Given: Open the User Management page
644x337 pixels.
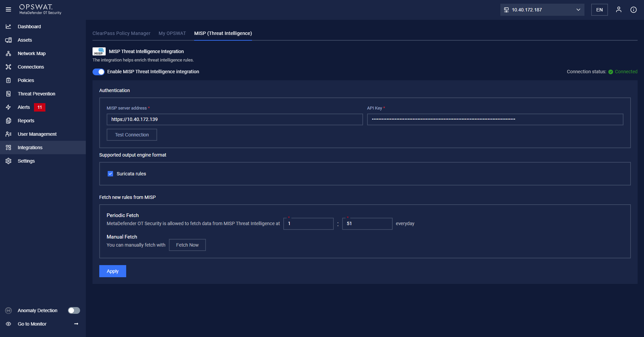Looking at the screenshot, I should 43,134.
